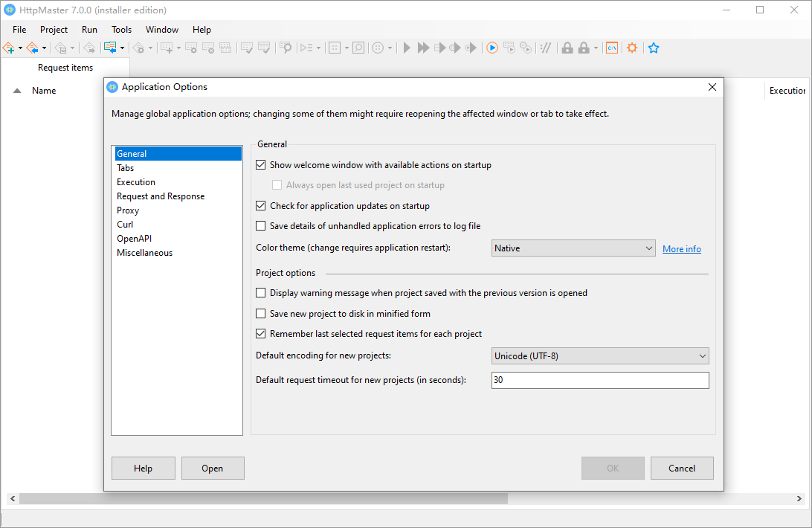Open the orange C:\ command line icon
This screenshot has height=528, width=812.
pos(612,48)
